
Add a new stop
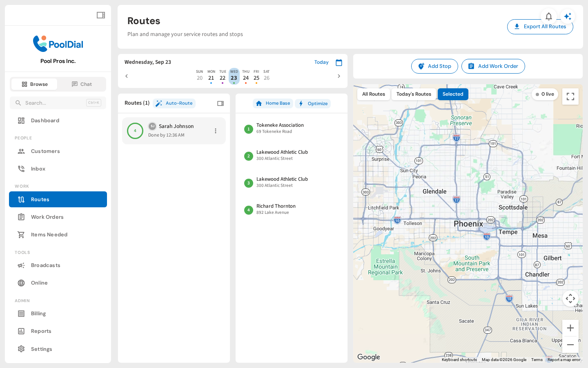434,66
